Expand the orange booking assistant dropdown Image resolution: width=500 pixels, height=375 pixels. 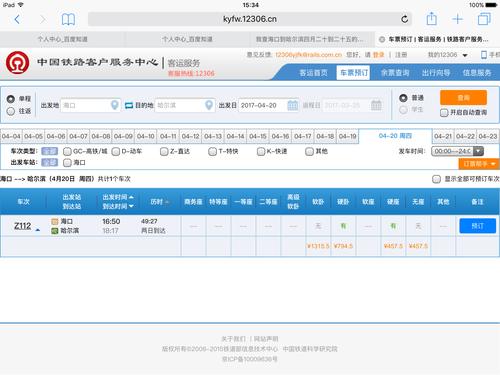pos(479,164)
